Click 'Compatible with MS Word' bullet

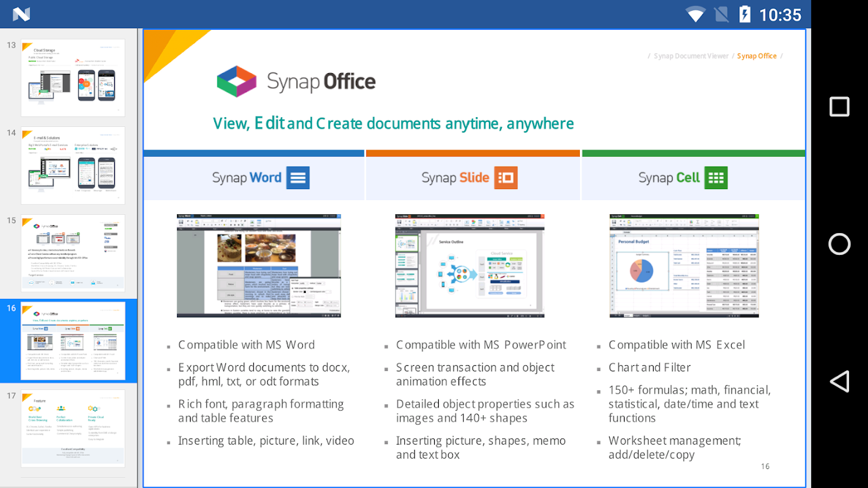pos(247,345)
